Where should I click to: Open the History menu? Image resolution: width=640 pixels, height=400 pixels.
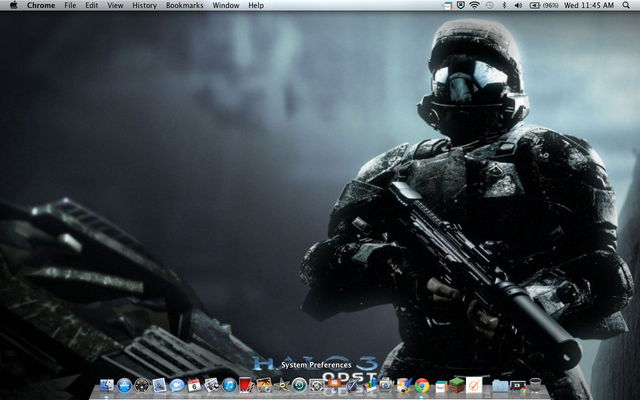coord(144,5)
